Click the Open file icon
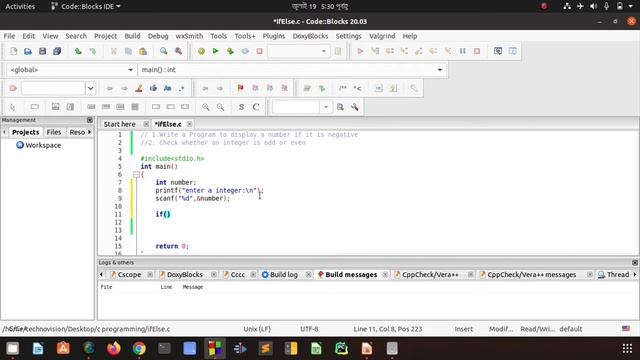 (x=28, y=51)
